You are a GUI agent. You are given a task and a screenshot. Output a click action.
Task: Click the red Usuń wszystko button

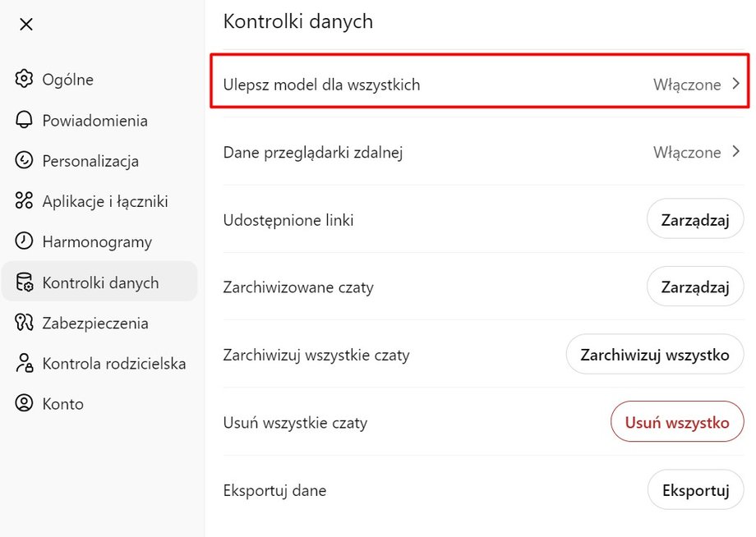click(676, 421)
